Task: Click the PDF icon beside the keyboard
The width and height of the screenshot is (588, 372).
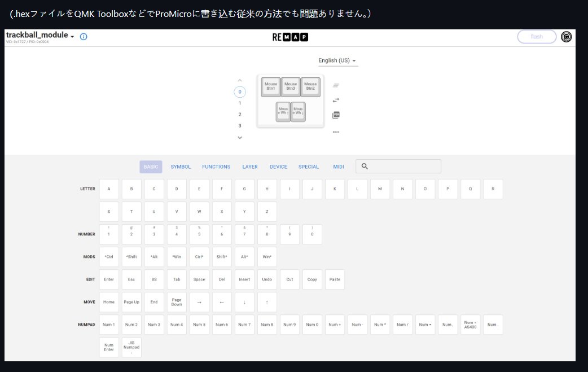Action: click(336, 115)
